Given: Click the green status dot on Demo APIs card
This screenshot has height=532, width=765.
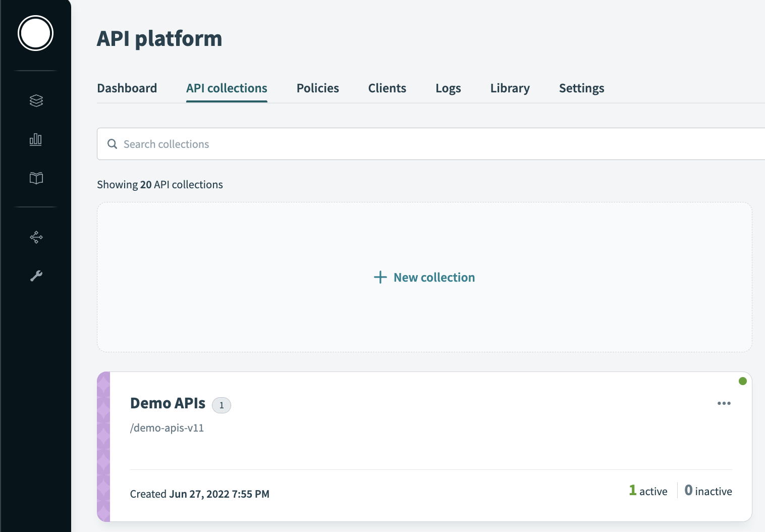Looking at the screenshot, I should (742, 381).
